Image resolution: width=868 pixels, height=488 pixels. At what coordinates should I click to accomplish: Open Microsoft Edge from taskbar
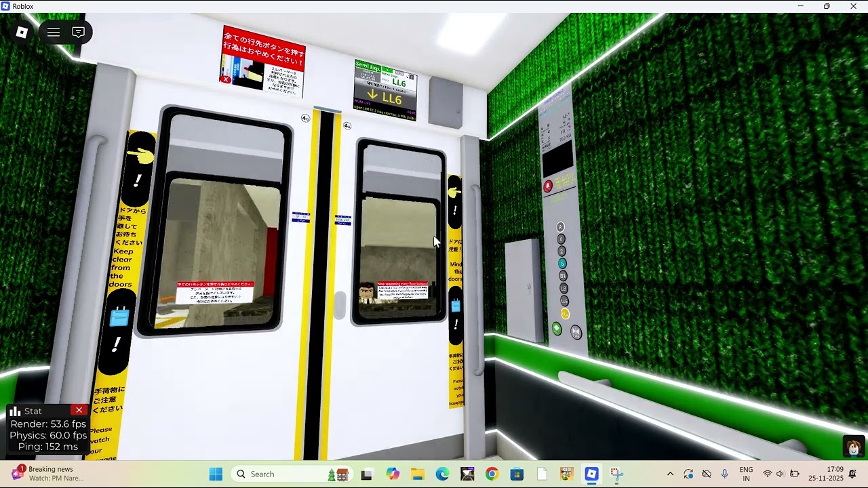(x=442, y=474)
